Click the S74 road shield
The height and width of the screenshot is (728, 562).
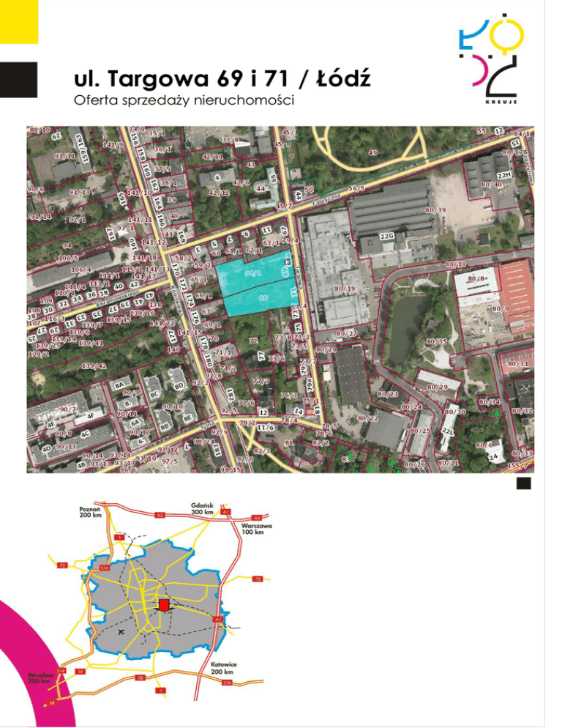tap(227, 683)
